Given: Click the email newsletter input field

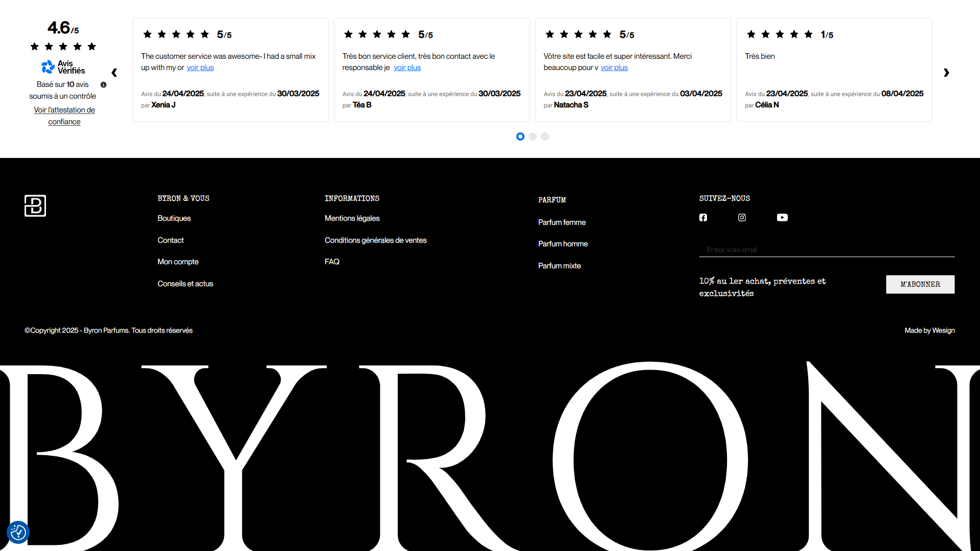Looking at the screenshot, I should click(x=827, y=249).
